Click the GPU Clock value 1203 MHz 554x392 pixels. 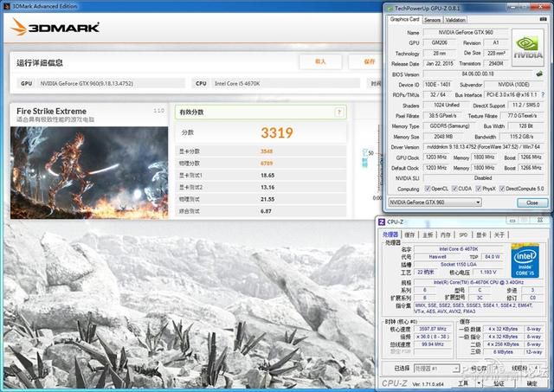point(436,157)
